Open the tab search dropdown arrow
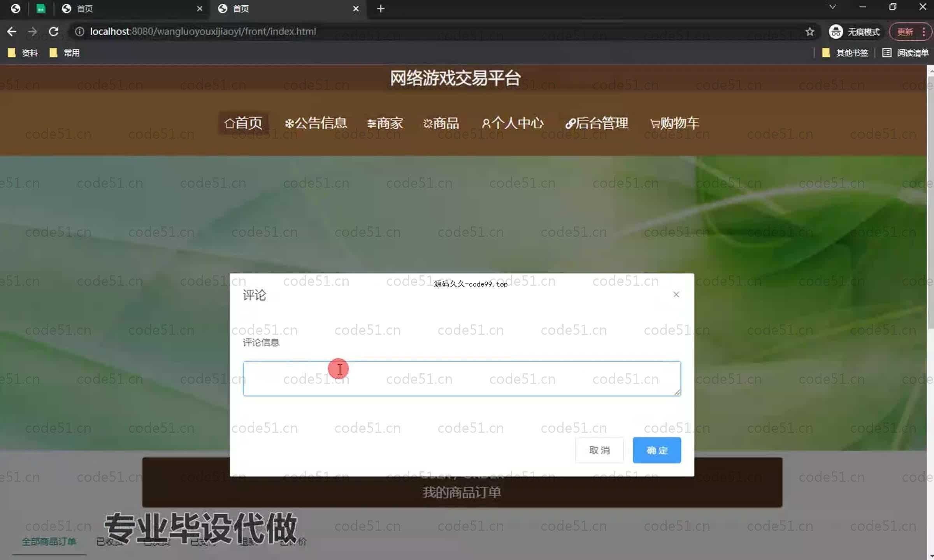This screenshot has height=560, width=934. click(832, 7)
